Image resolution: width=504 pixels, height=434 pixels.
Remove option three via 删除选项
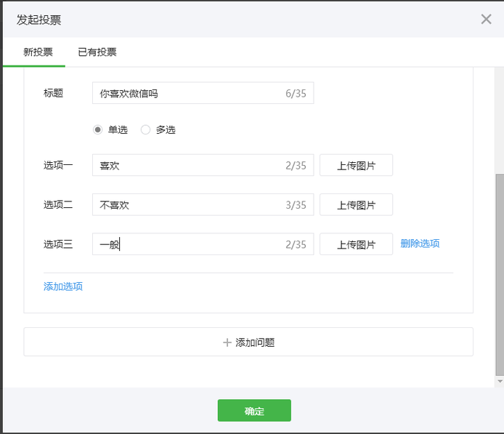(x=420, y=244)
